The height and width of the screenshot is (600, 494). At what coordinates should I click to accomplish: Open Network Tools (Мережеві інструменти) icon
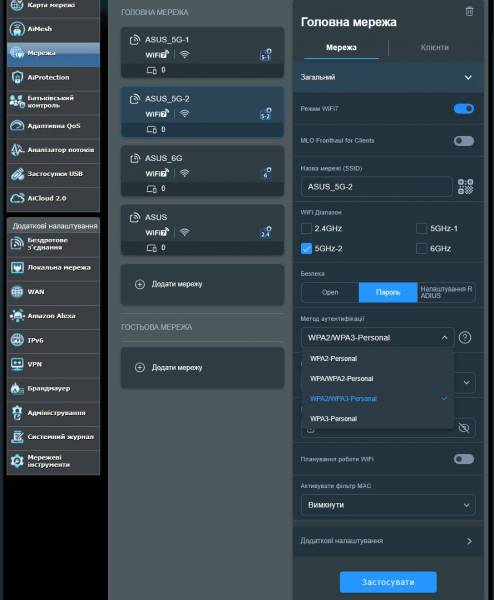[17, 461]
